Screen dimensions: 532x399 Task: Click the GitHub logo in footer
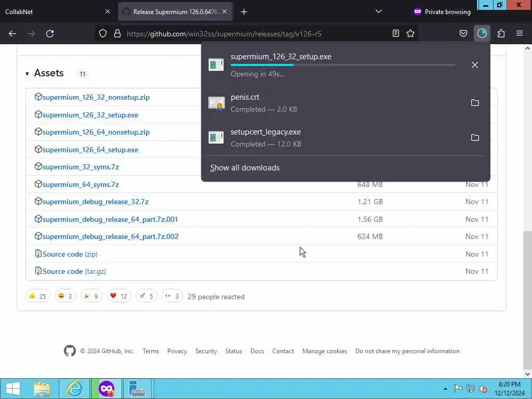click(70, 351)
